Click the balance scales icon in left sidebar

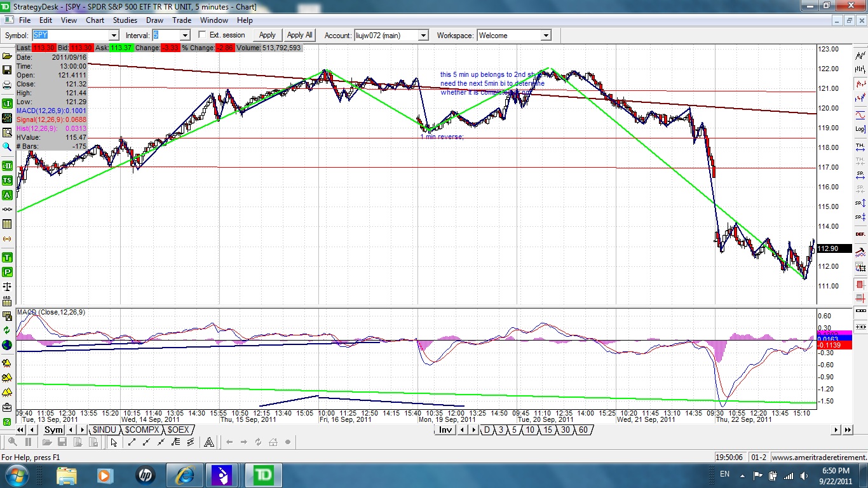click(x=7, y=287)
